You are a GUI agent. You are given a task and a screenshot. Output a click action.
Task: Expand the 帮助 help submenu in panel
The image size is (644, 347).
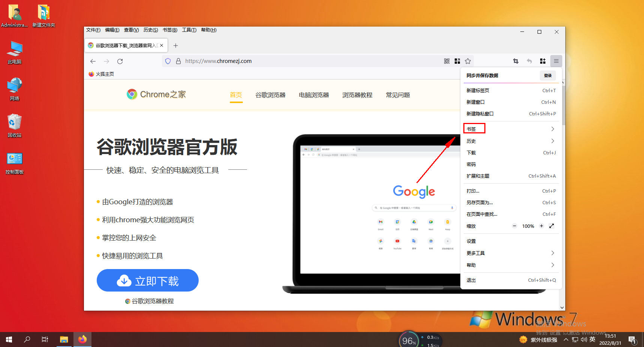pos(511,265)
